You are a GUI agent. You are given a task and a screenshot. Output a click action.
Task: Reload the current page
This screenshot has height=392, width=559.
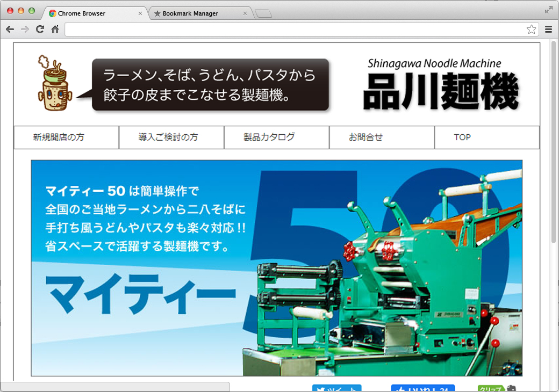point(40,29)
